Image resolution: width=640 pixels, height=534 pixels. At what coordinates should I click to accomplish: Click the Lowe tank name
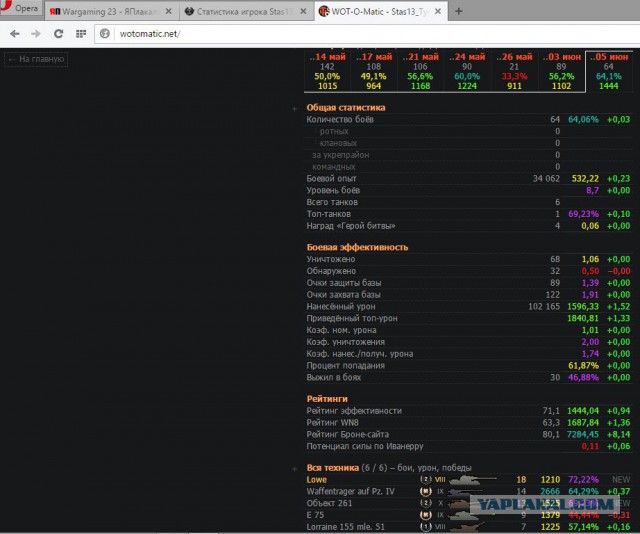pyautogui.click(x=316, y=480)
